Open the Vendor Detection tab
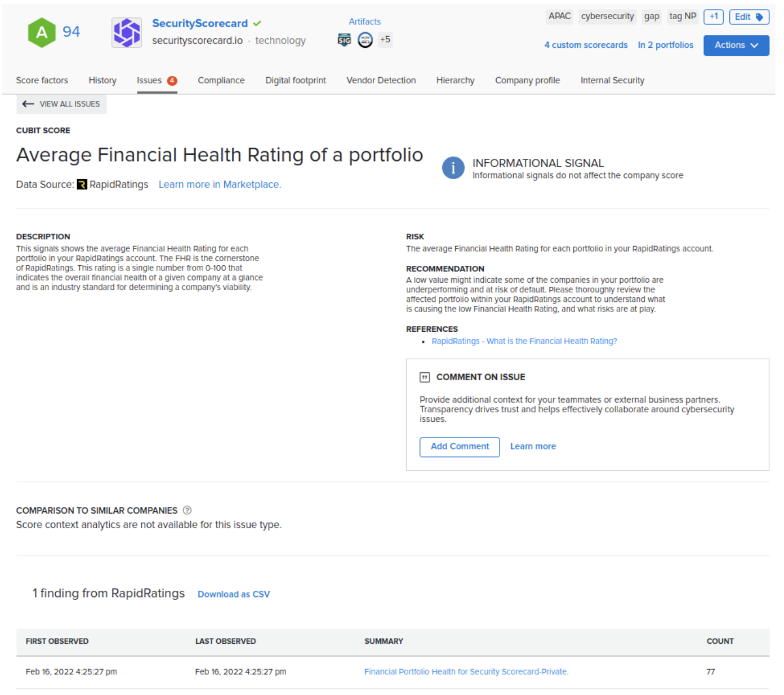This screenshot has height=695, width=784. 381,81
